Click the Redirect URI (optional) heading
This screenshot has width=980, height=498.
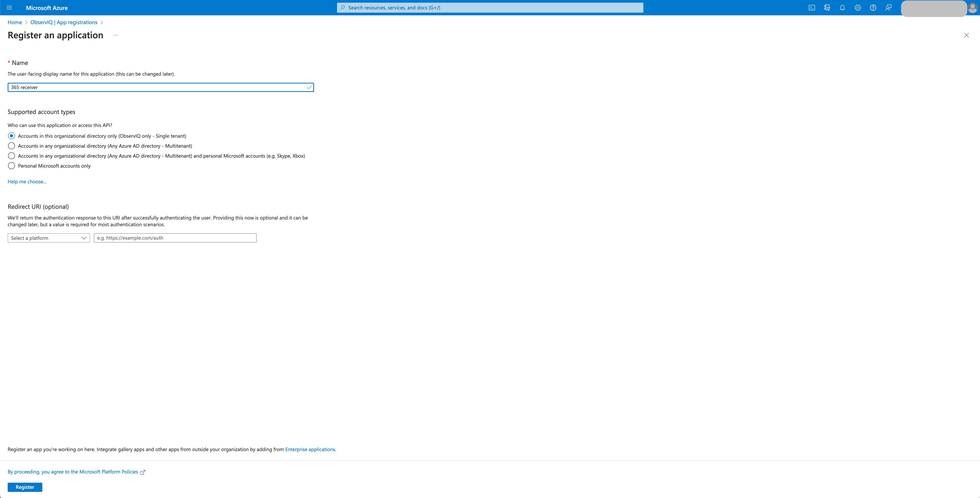(x=38, y=207)
